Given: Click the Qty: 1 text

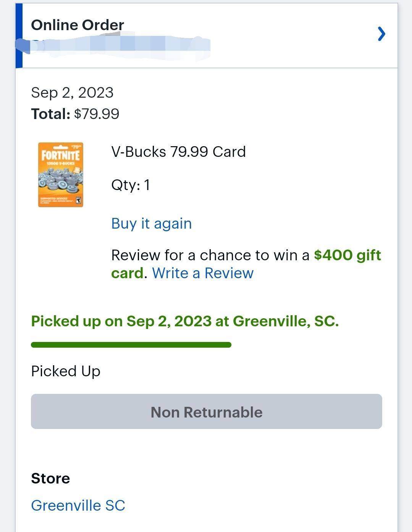Looking at the screenshot, I should pos(131,185).
